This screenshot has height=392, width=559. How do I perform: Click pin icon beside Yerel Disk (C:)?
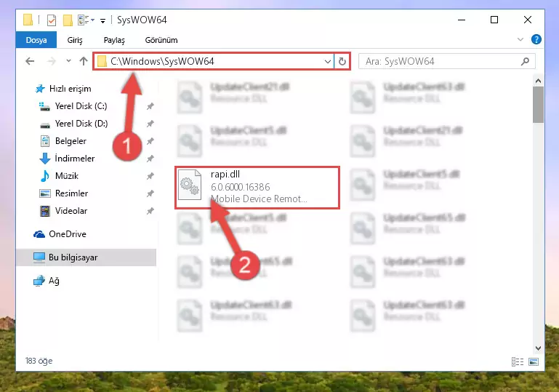pyautogui.click(x=150, y=106)
